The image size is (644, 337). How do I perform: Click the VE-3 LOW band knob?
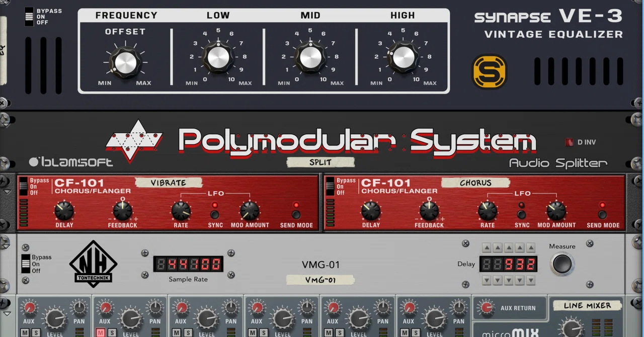[x=218, y=57]
